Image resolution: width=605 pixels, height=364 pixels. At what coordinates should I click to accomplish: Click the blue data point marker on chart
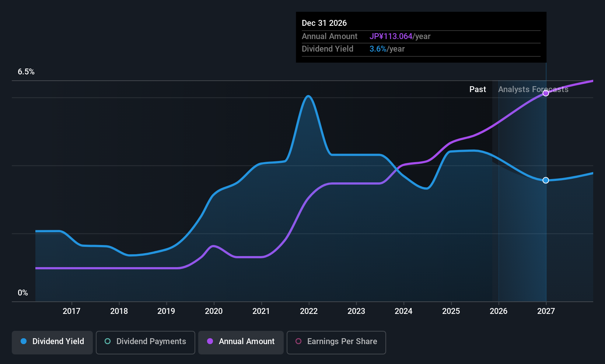point(546,180)
